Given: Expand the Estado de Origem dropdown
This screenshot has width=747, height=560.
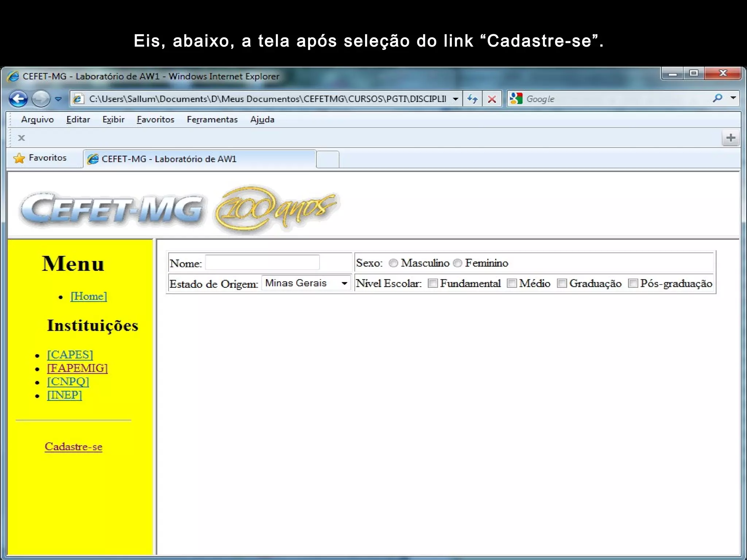Looking at the screenshot, I should coord(344,283).
